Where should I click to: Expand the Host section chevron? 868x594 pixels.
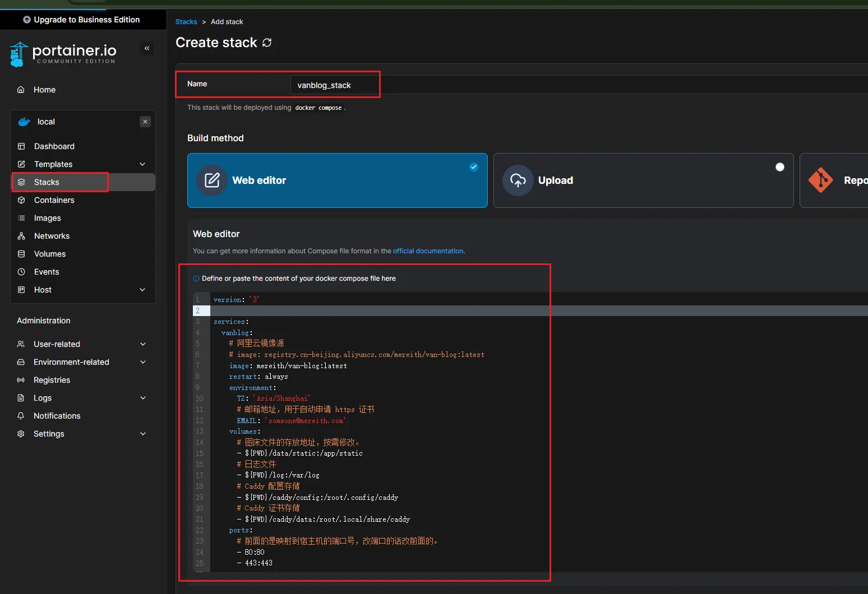(142, 290)
